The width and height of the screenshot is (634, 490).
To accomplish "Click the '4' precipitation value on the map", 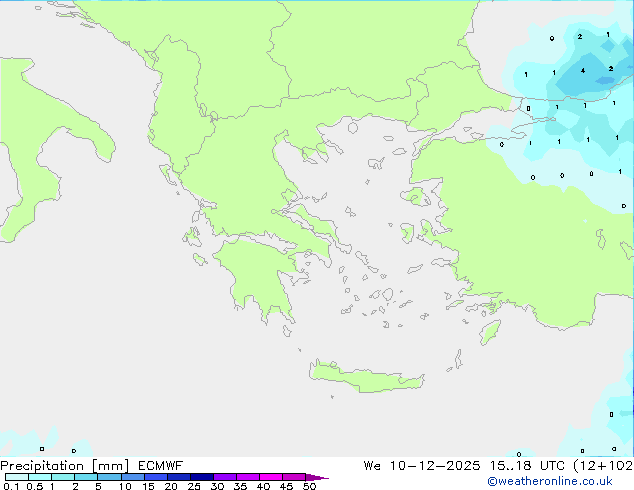I will pos(583,71).
